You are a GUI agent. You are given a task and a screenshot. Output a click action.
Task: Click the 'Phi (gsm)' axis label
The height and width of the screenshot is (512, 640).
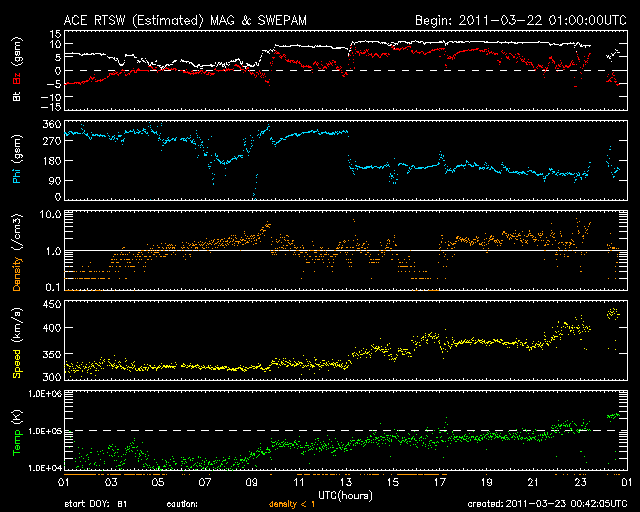coord(17,159)
